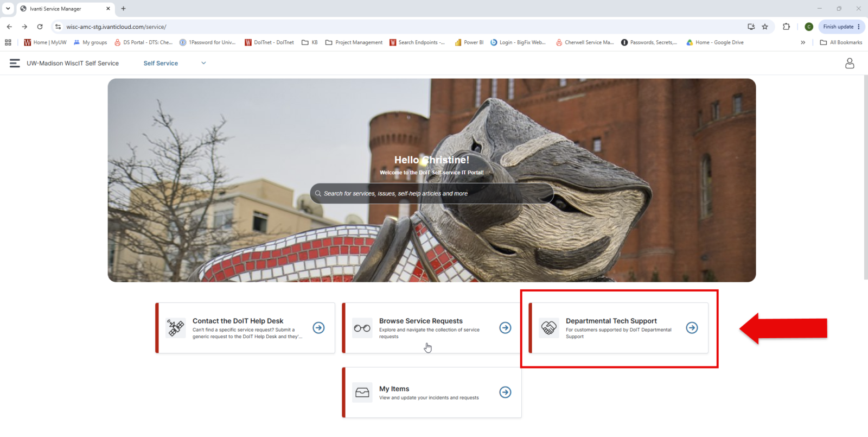
Task: Open the Browse Service Requests card
Action: (x=432, y=328)
